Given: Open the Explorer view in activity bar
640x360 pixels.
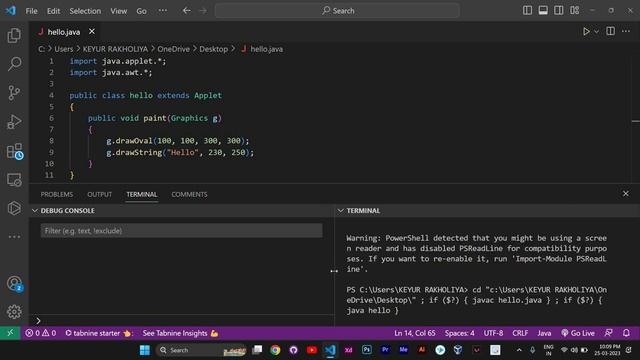Looking at the screenshot, I should click(x=14, y=36).
